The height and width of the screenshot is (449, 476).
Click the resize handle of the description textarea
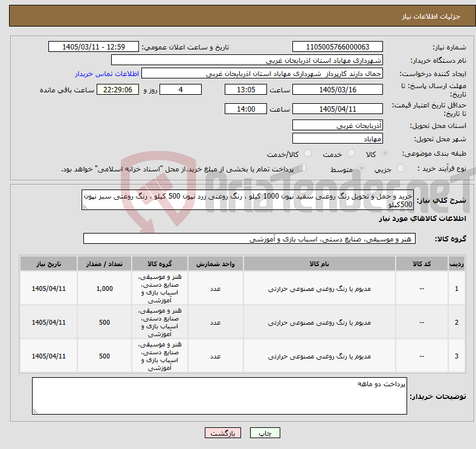pos(85,206)
